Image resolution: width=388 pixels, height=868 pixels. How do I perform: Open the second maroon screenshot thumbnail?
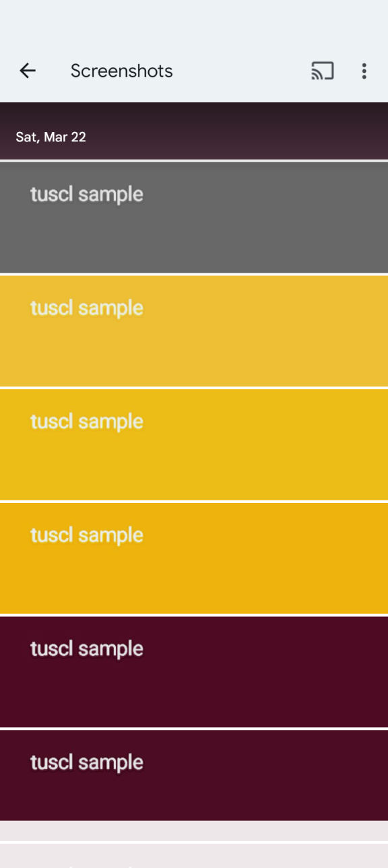tap(194, 775)
